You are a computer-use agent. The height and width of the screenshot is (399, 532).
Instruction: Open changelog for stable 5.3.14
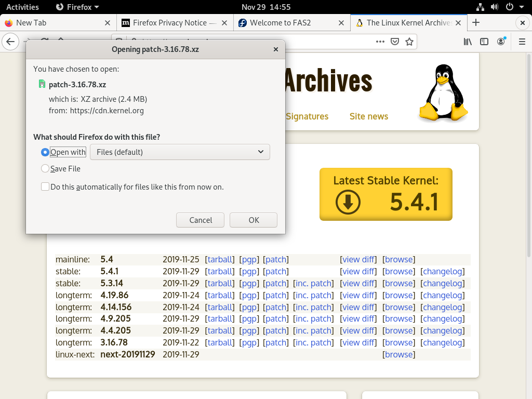coord(443,283)
